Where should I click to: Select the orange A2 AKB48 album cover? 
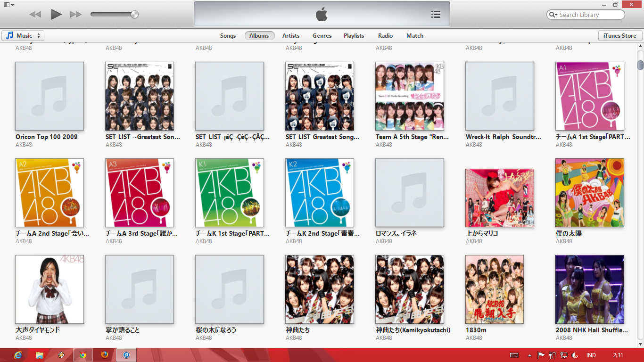50,193
